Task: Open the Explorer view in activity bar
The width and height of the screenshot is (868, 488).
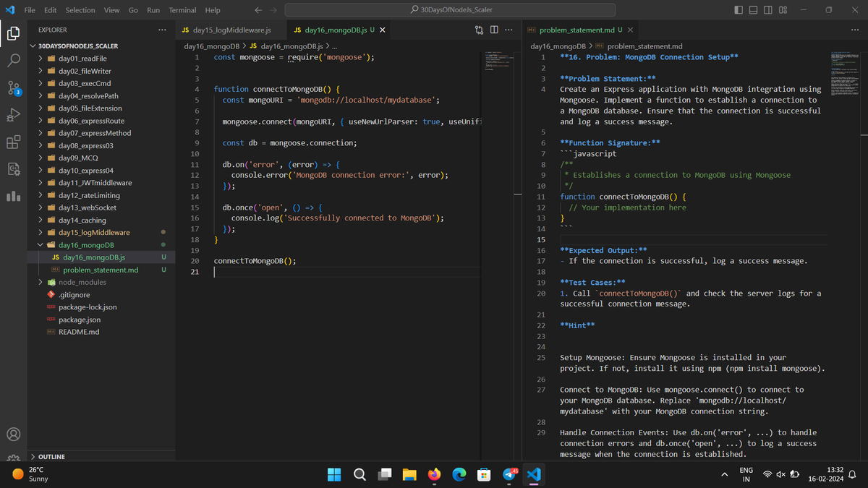Action: point(13,33)
